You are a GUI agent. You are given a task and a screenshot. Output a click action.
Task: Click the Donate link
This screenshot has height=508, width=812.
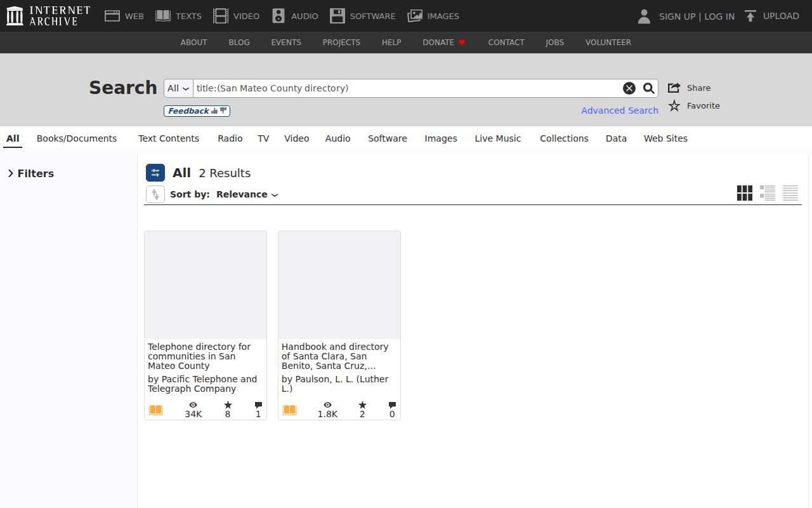(x=444, y=43)
